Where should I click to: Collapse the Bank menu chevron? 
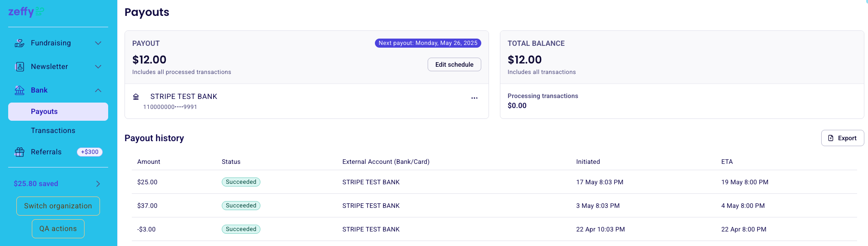(x=98, y=90)
